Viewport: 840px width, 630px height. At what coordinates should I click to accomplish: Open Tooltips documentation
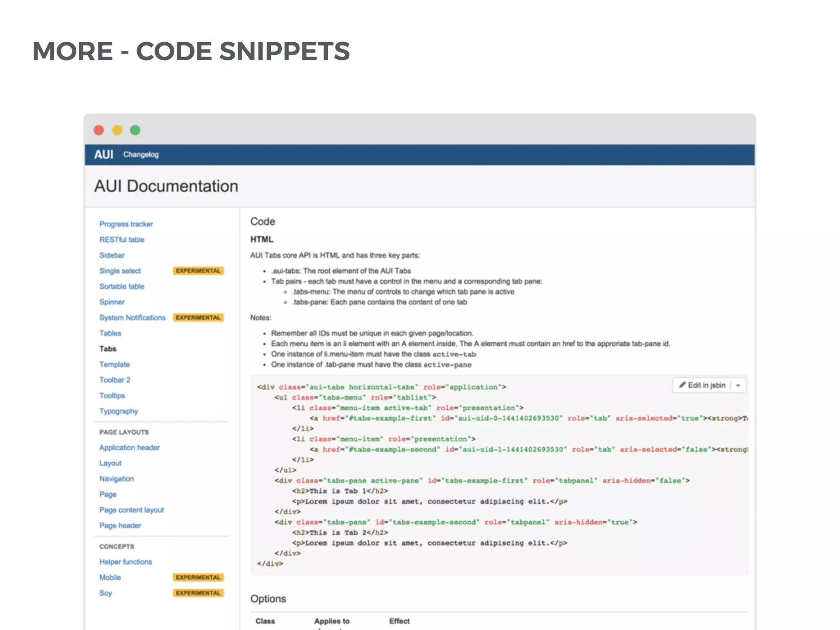tap(112, 395)
